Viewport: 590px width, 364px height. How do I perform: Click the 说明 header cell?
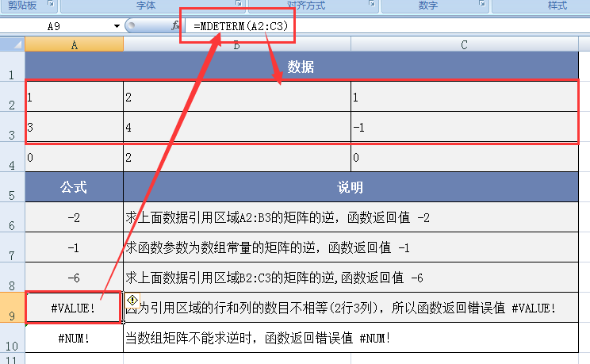click(351, 187)
